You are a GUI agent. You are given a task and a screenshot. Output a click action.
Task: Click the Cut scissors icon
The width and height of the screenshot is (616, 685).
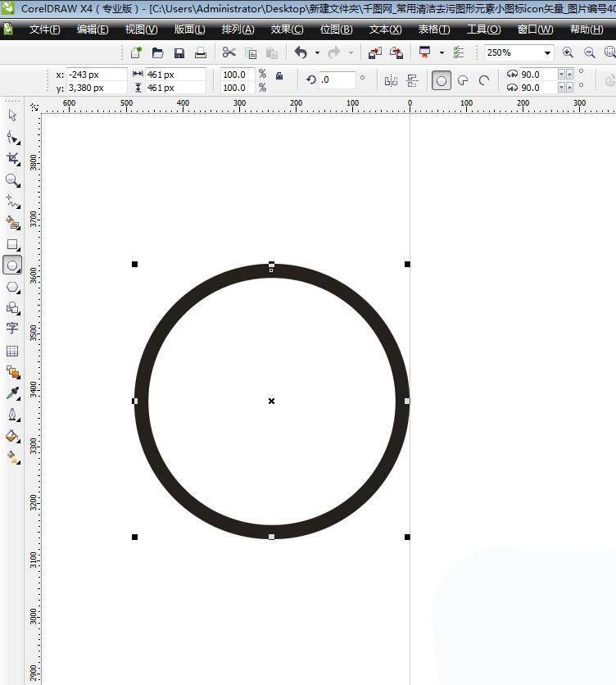(x=229, y=53)
